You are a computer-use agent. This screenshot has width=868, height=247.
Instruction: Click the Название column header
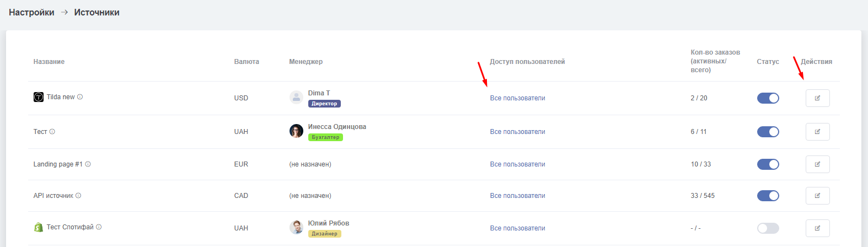tap(49, 62)
